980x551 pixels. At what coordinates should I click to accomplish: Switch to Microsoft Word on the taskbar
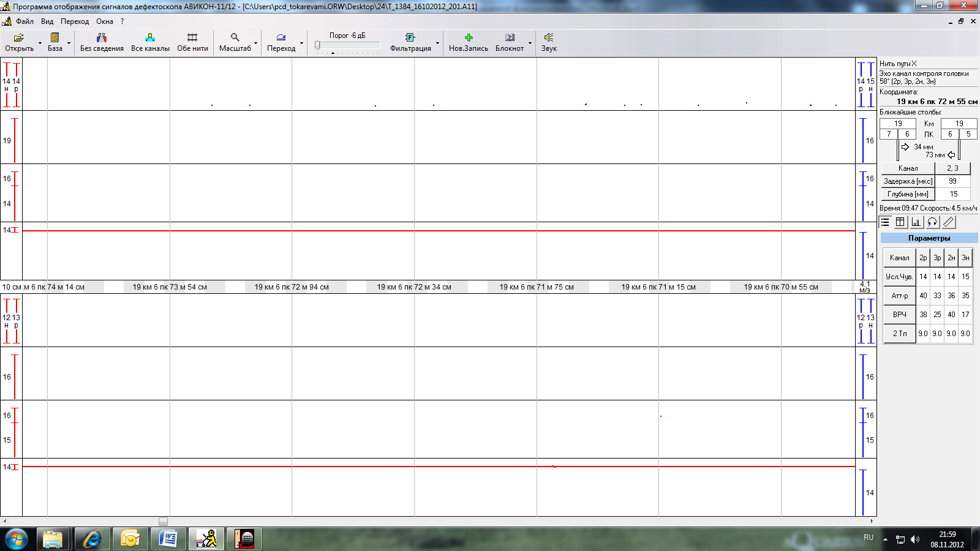[168, 539]
